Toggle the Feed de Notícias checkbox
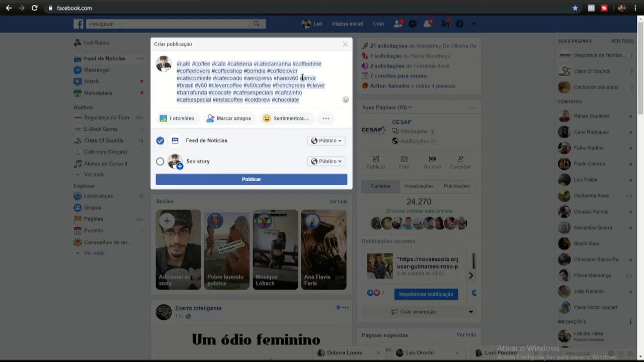 pos(160,141)
